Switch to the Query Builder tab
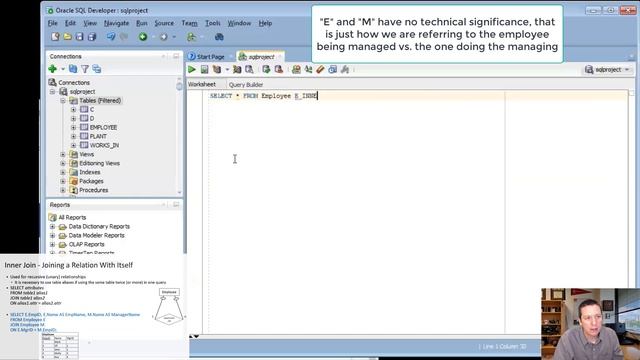 click(x=246, y=84)
